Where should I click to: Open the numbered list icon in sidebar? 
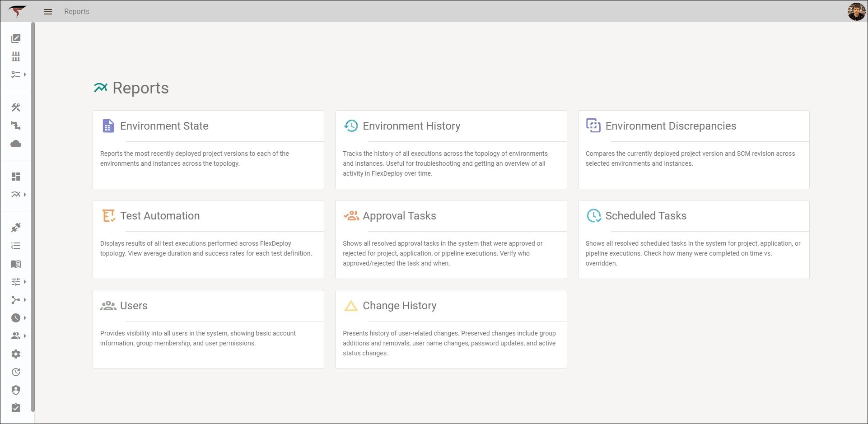tap(16, 246)
